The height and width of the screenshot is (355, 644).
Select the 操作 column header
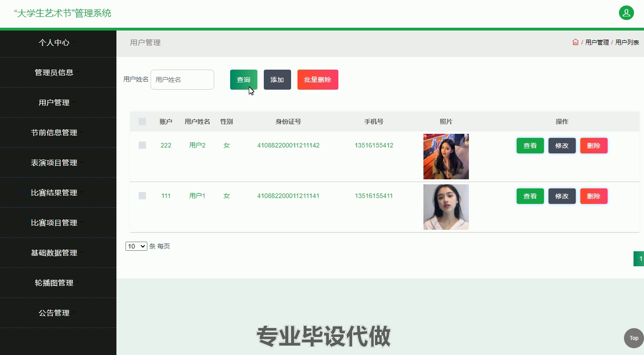pyautogui.click(x=562, y=122)
